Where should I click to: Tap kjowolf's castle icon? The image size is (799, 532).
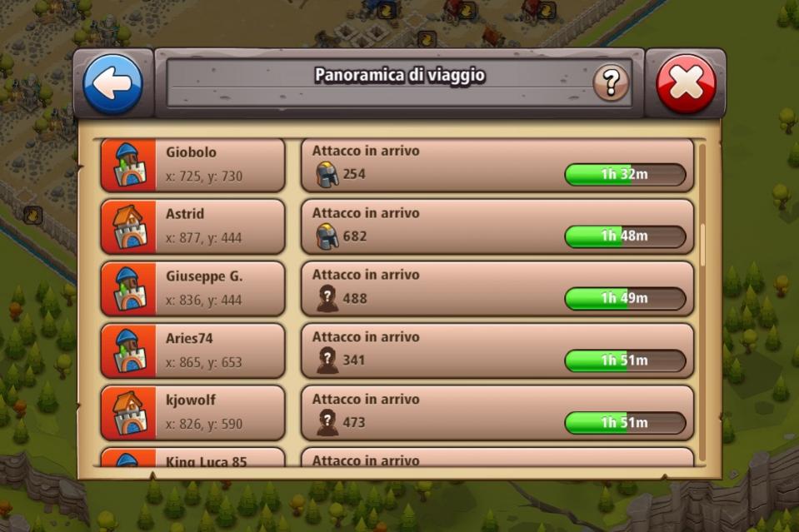click(x=128, y=413)
